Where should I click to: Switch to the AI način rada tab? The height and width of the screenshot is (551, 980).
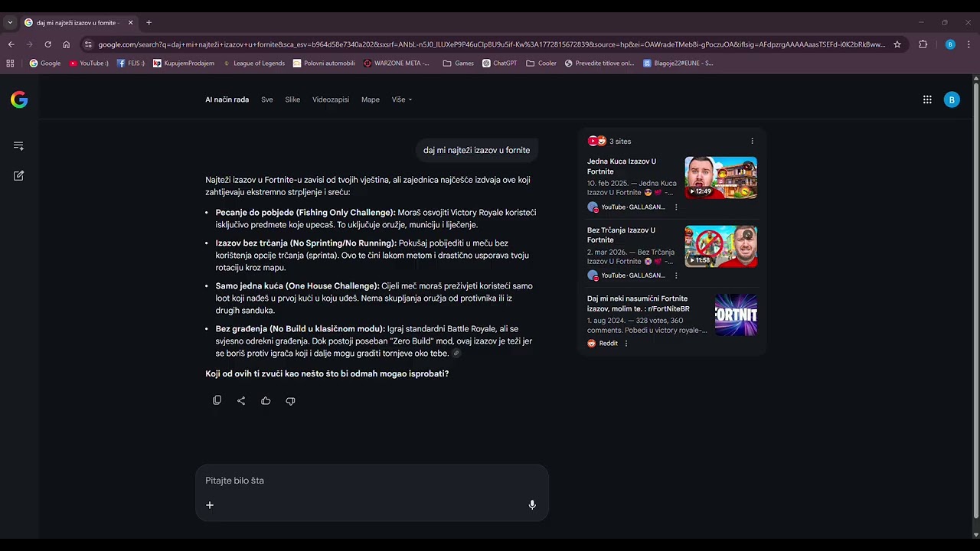pyautogui.click(x=227, y=99)
